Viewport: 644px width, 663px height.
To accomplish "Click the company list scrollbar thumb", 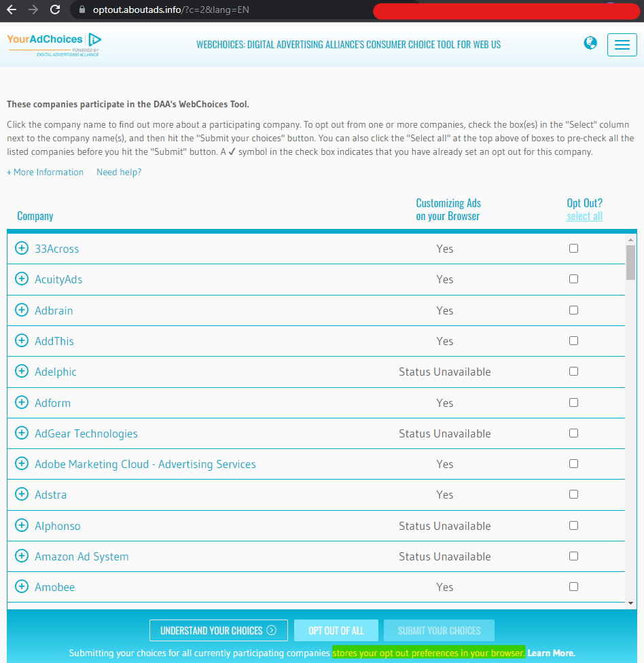I will (x=630, y=262).
